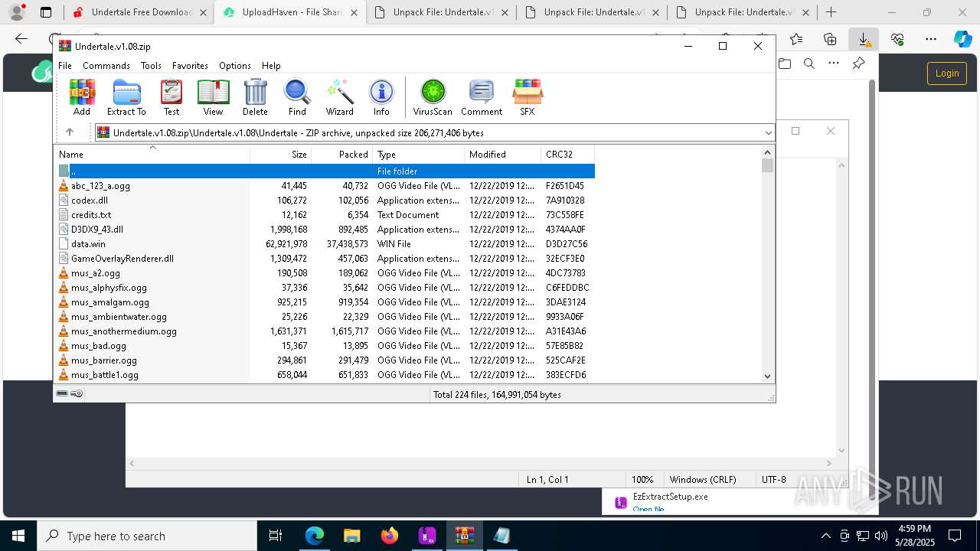Open File Explorer from taskbar
This screenshot has height=551, width=980.
click(x=352, y=536)
